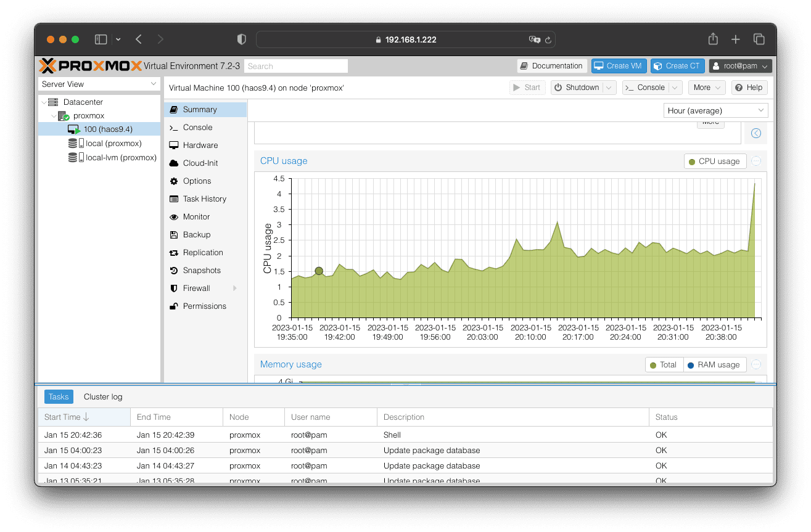
Task: Click the Proxmox search field
Action: pos(296,66)
